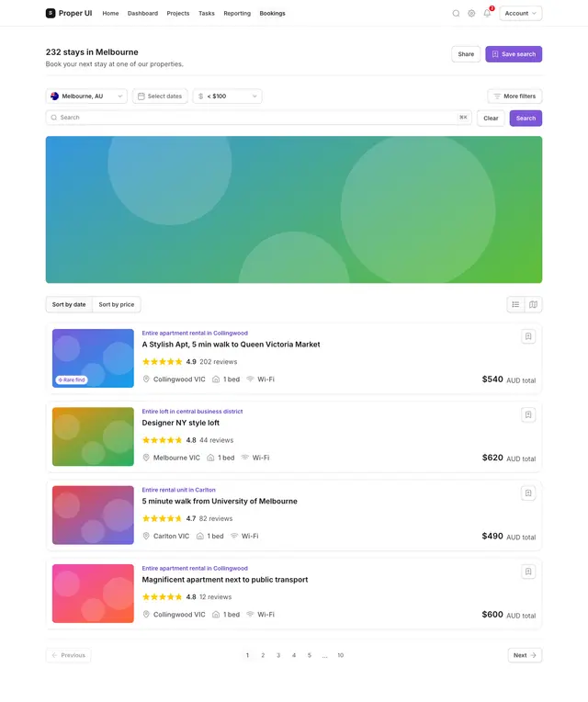
Task: Click the large green-blue banner image
Action: tap(294, 209)
